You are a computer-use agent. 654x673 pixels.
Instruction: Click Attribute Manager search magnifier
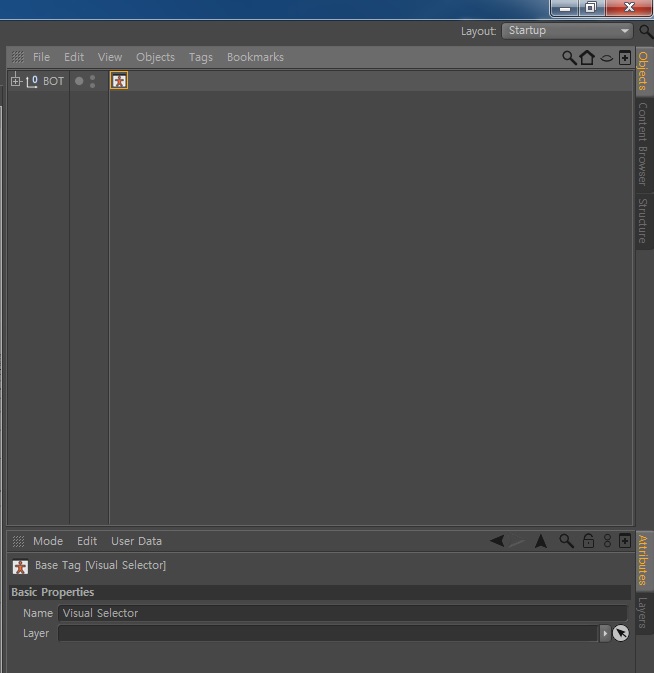pyautogui.click(x=566, y=541)
